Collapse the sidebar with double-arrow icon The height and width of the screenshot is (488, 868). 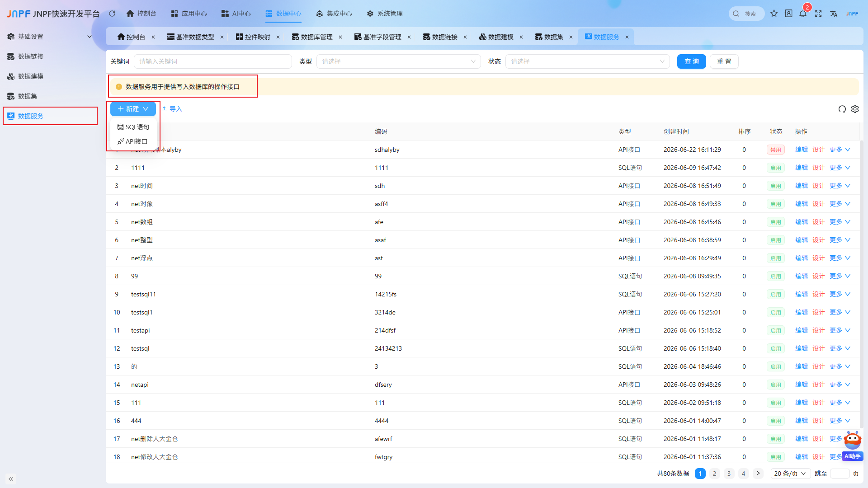[x=11, y=479]
